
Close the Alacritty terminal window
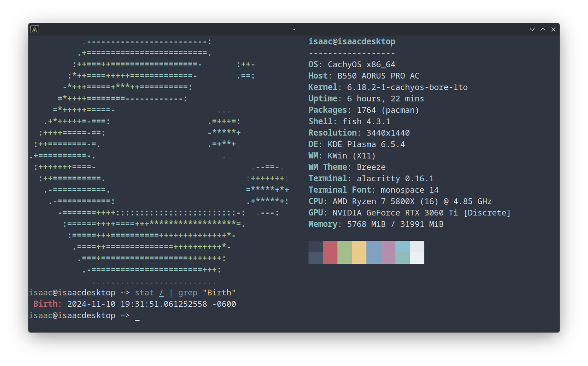pyautogui.click(x=553, y=29)
